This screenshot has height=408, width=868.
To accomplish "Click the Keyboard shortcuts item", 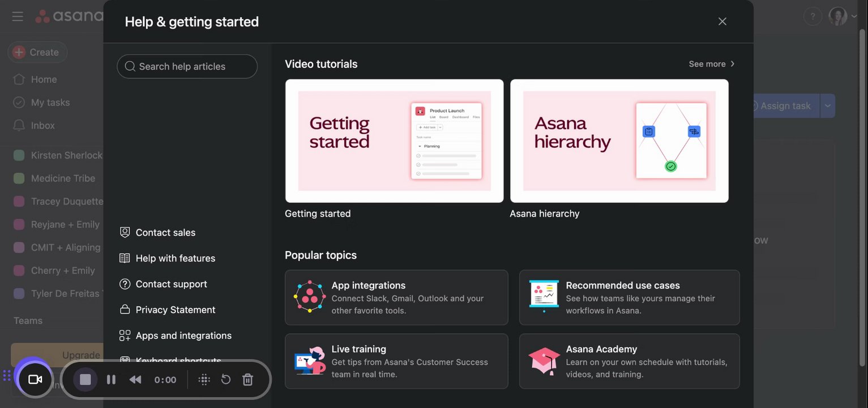I will (178, 361).
